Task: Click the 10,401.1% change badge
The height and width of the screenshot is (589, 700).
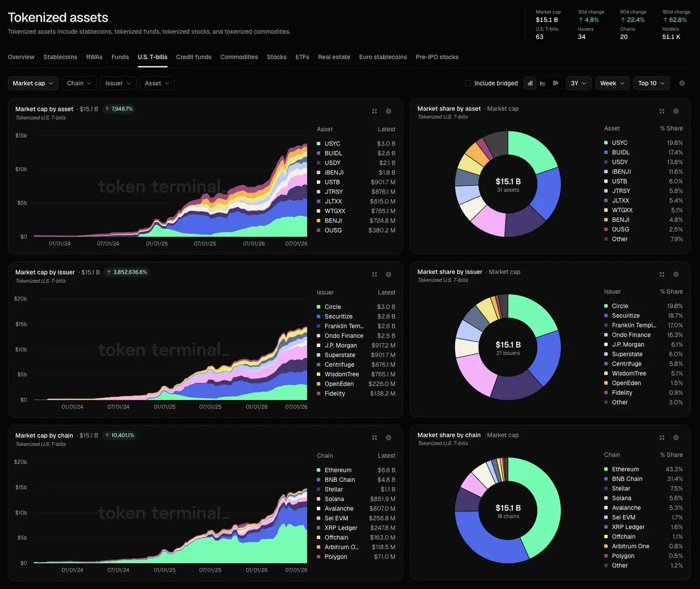Action: tap(120, 436)
